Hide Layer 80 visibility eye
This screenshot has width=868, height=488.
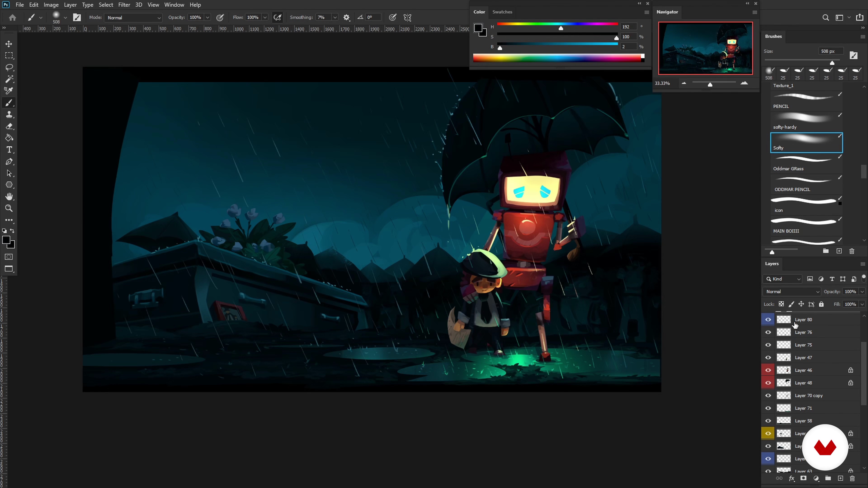(768, 320)
